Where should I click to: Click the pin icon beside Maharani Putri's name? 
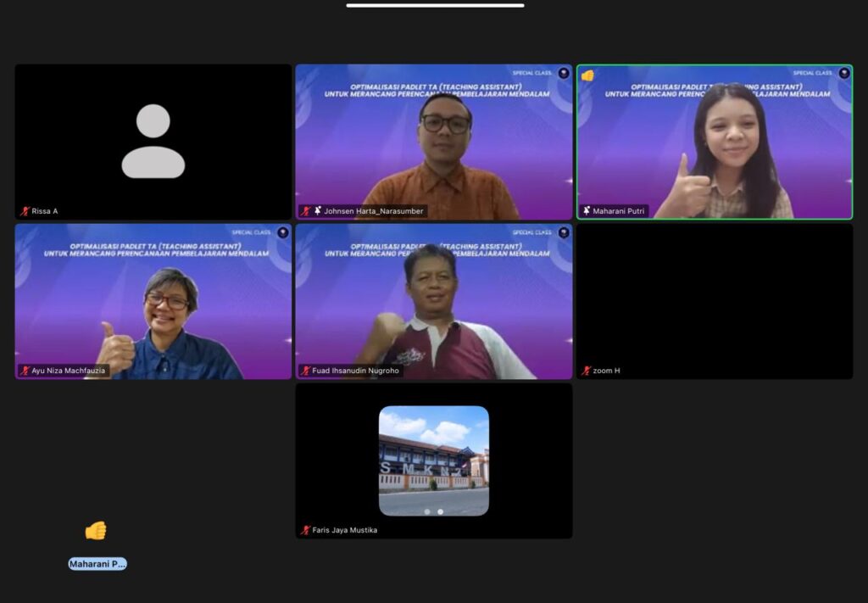[587, 211]
